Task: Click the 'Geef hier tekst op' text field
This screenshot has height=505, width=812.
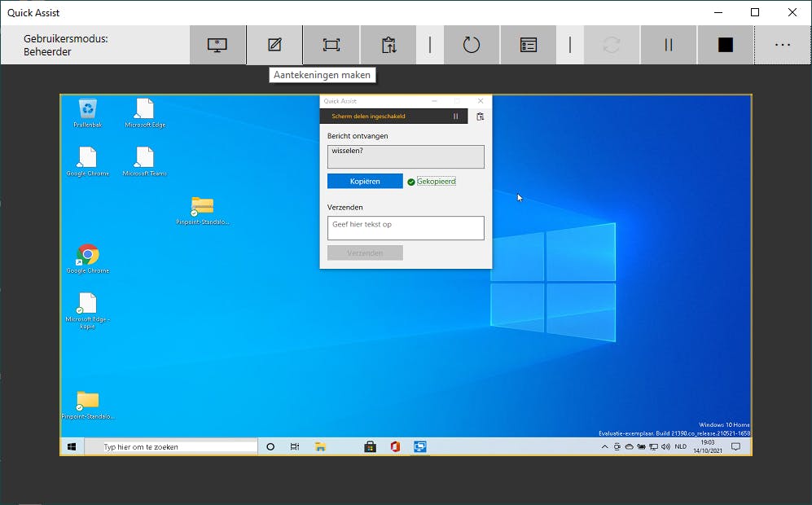Action: (x=406, y=228)
